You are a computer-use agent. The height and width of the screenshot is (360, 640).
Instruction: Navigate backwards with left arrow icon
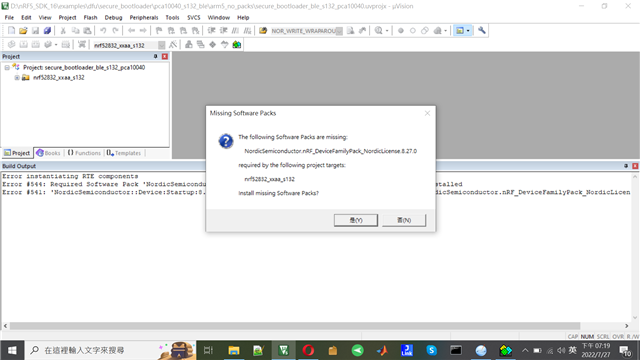(131, 31)
